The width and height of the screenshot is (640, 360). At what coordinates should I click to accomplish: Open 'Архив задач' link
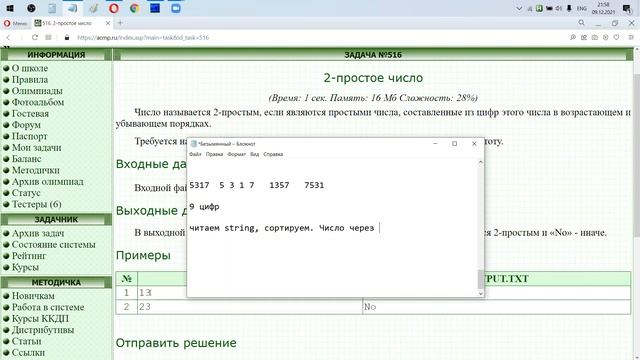click(38, 233)
